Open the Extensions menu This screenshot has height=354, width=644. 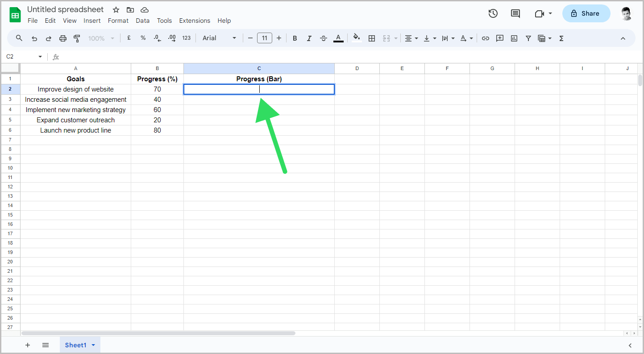195,21
